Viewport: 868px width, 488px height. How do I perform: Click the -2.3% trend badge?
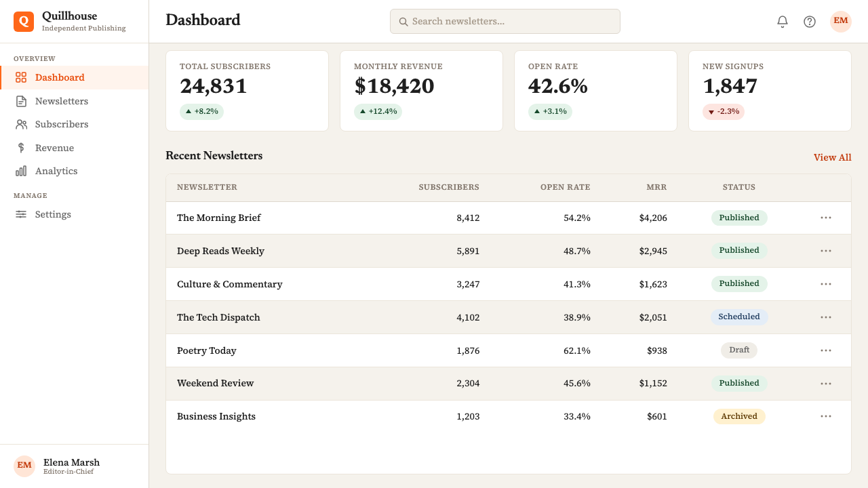[724, 112]
